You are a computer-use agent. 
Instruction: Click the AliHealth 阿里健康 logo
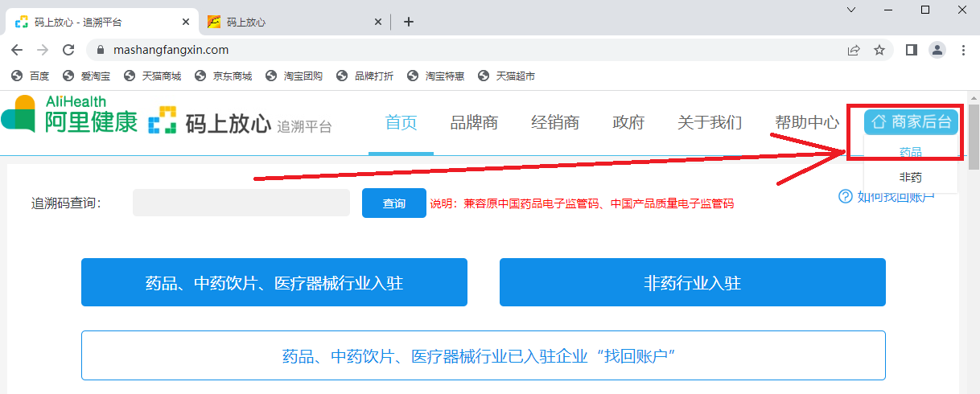[70, 114]
